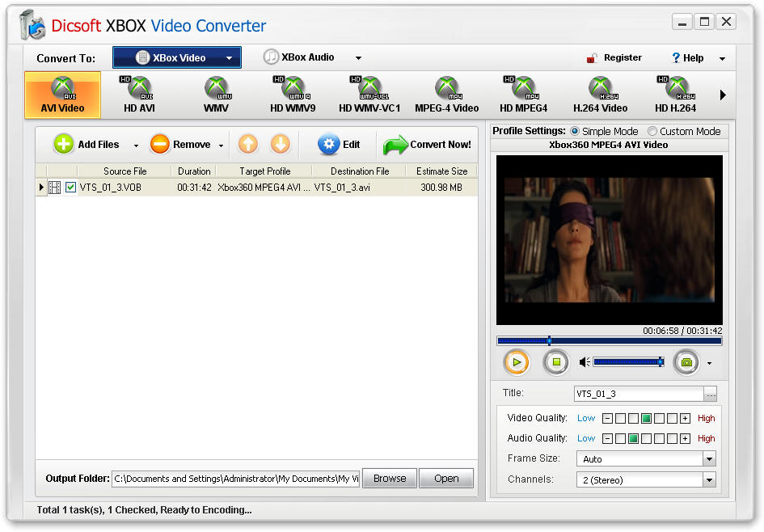Click the Register lock icon

[592, 58]
